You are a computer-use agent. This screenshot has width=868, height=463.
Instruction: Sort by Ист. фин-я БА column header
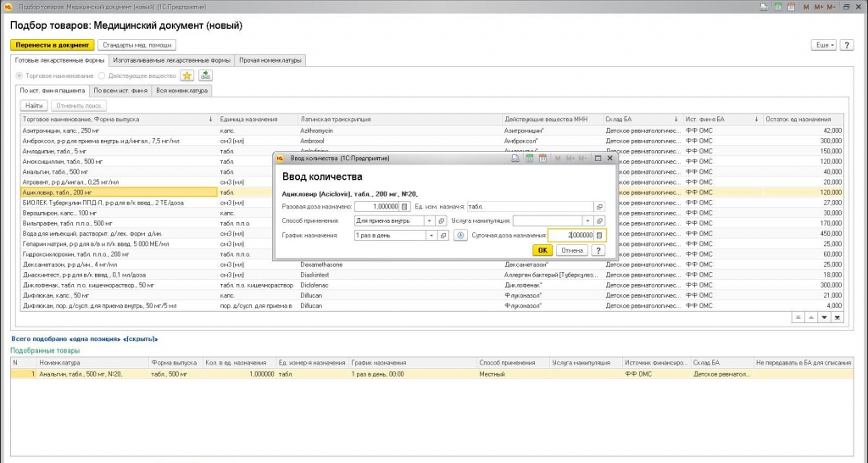[x=722, y=119]
